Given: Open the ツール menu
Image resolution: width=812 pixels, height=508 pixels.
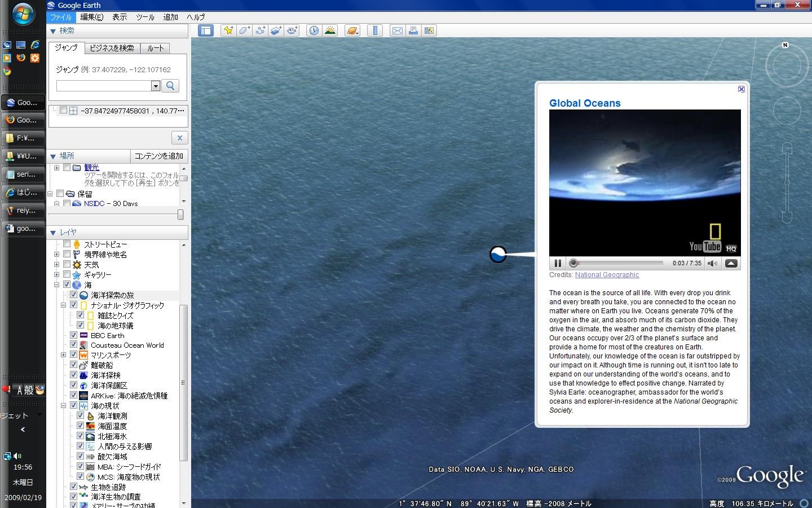Looking at the screenshot, I should click(145, 17).
